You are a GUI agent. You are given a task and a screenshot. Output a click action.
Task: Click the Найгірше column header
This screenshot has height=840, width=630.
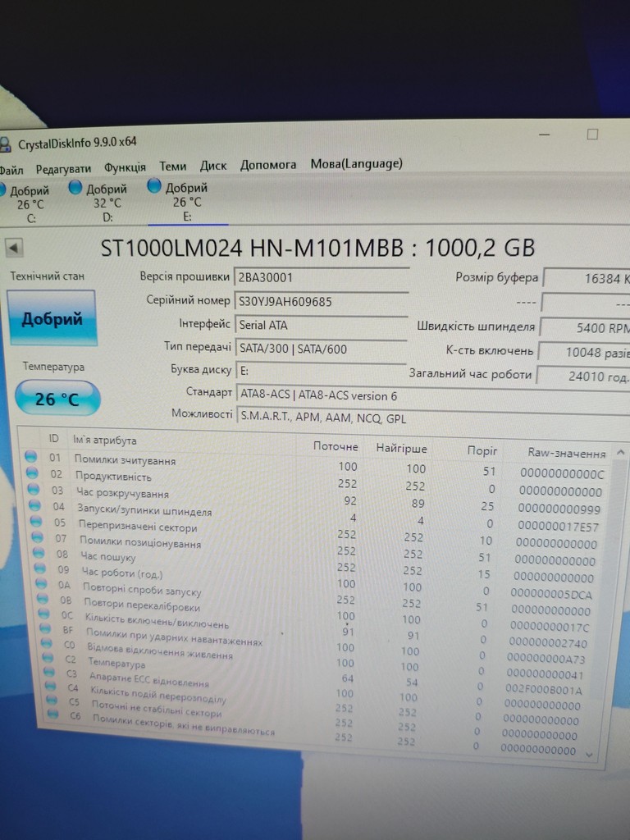click(x=401, y=449)
